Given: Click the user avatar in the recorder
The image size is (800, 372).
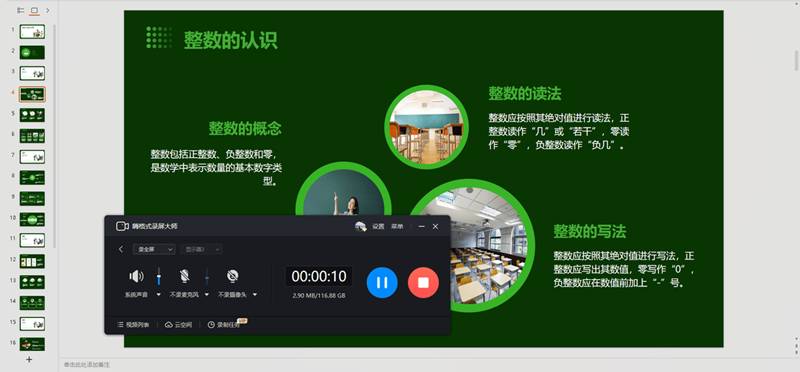Looking at the screenshot, I should pos(361,227).
